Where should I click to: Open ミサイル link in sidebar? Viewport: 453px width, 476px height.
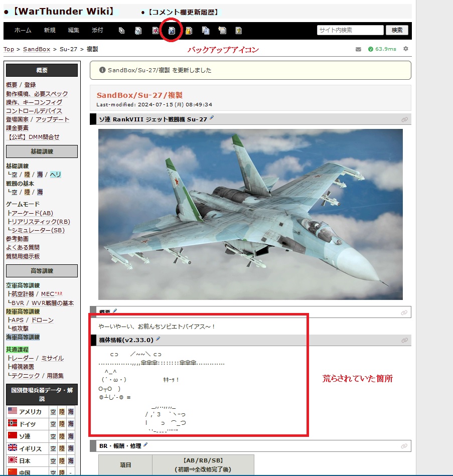[53, 358]
